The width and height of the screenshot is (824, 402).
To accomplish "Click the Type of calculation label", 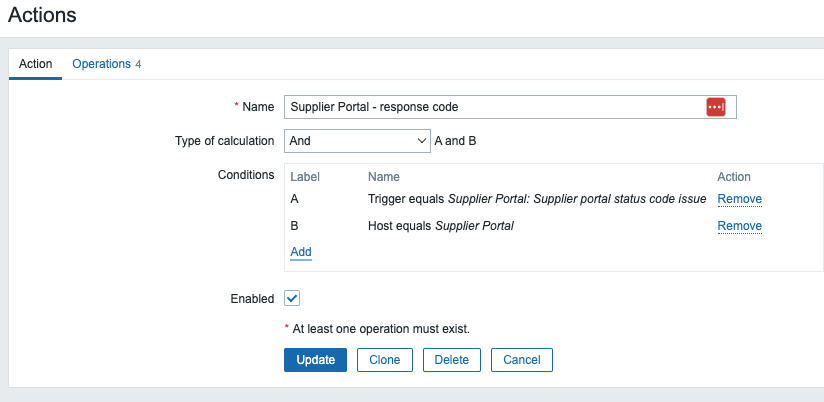I will pyautogui.click(x=224, y=141).
